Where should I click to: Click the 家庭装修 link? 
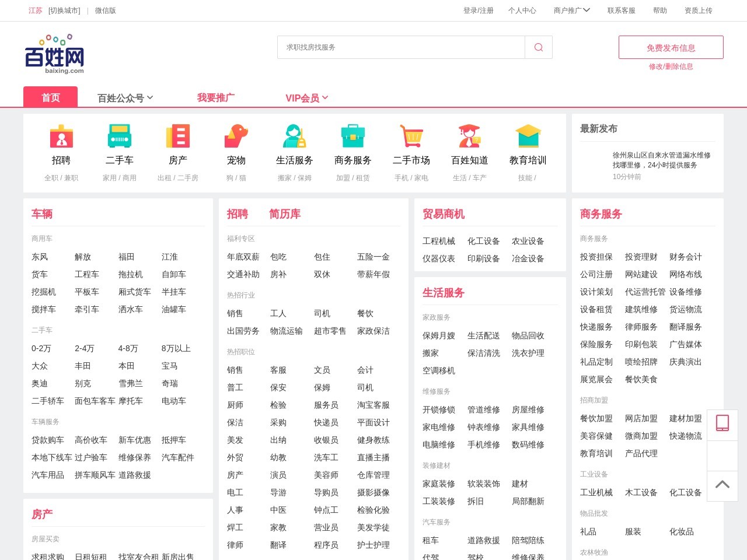tap(439, 484)
